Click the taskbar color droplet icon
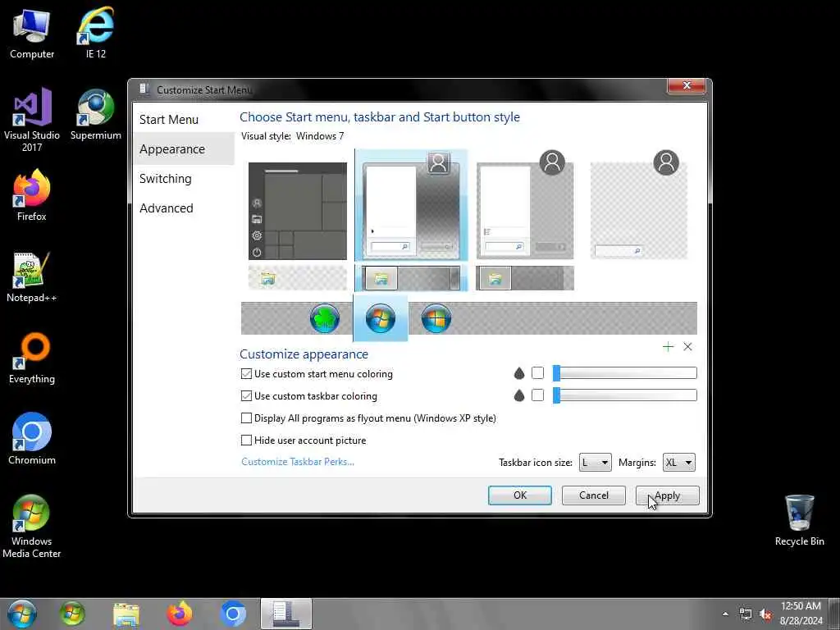 tap(518, 395)
